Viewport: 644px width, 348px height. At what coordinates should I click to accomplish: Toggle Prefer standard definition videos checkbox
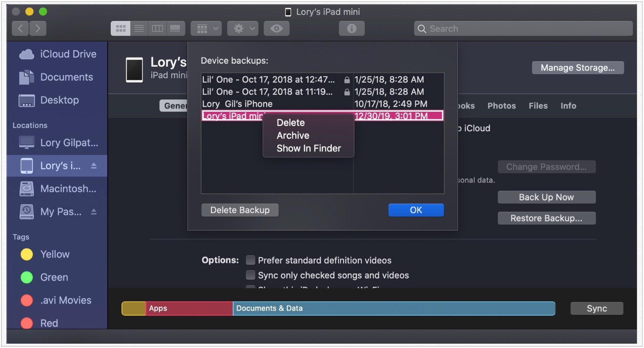tap(250, 260)
